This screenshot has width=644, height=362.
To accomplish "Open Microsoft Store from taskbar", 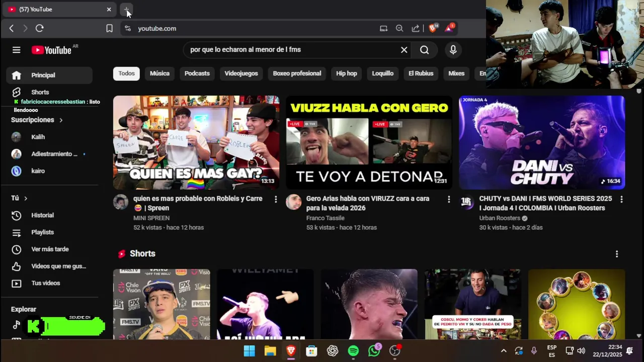I will 311,351.
